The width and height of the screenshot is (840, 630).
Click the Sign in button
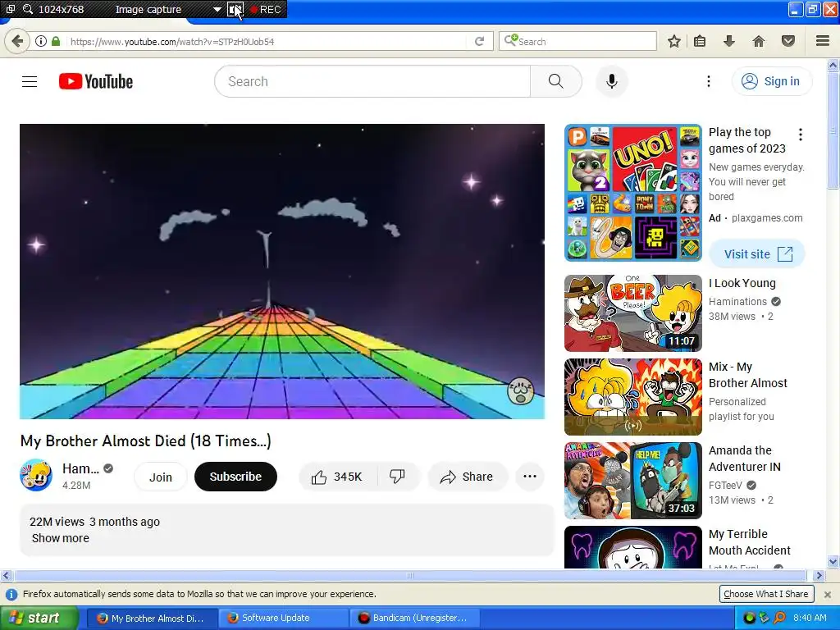[772, 81]
